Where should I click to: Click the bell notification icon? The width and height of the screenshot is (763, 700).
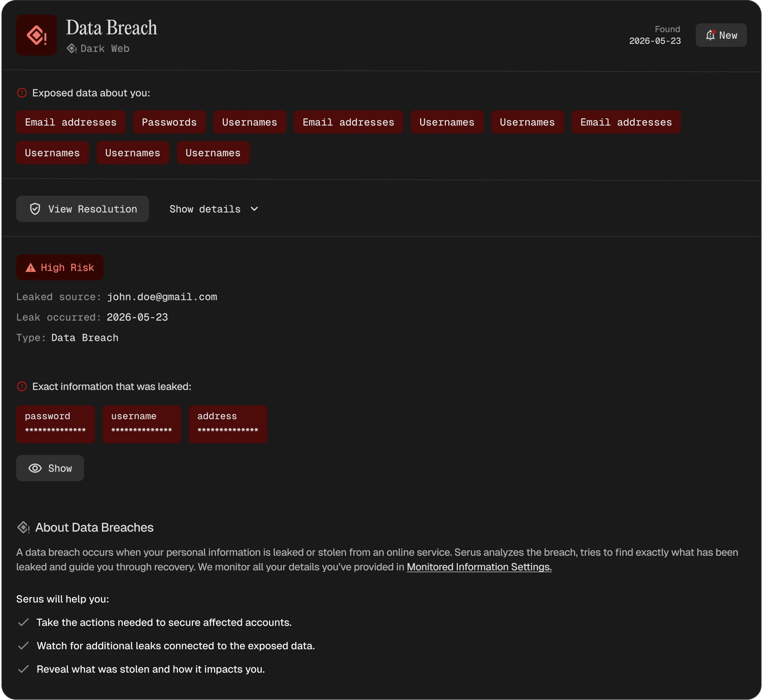[710, 35]
